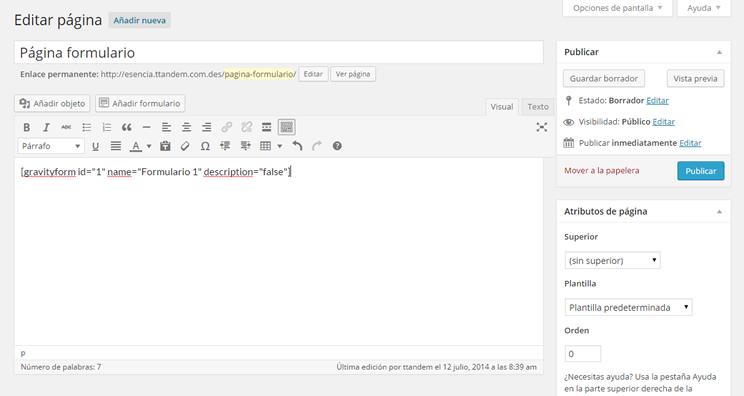Viewport: 744px width, 396px height.
Task: Click Editar button beside the permalink
Action: [313, 74]
